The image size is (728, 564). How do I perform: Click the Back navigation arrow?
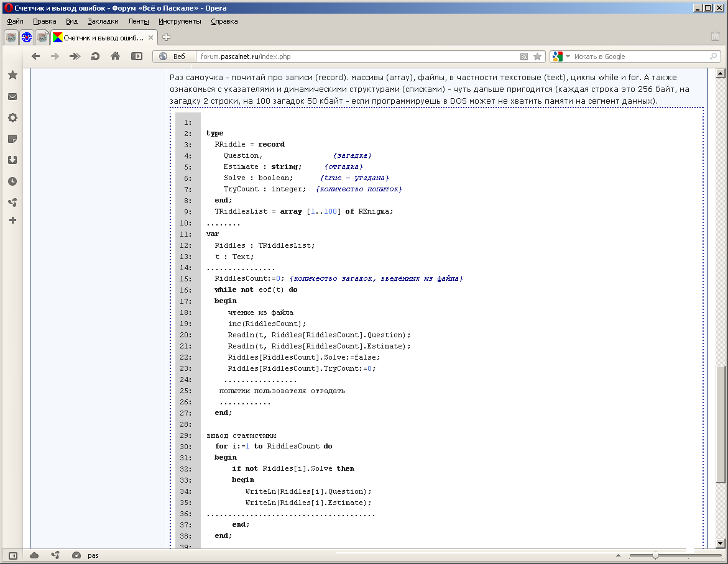[x=36, y=57]
